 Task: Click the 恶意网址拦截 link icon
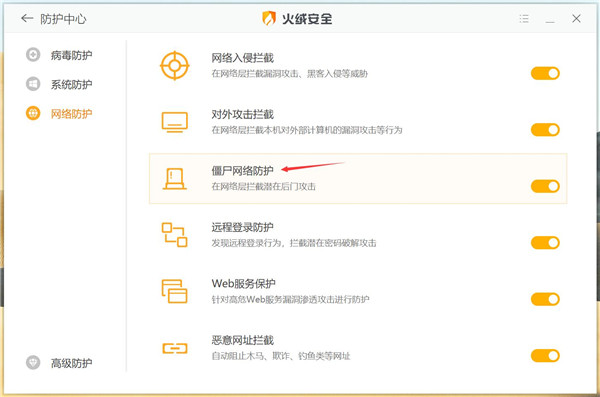tap(174, 348)
